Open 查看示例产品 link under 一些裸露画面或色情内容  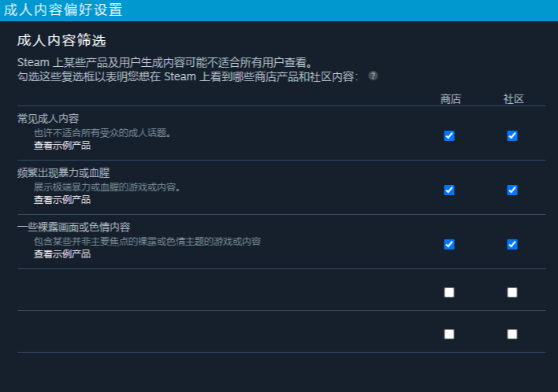click(61, 254)
